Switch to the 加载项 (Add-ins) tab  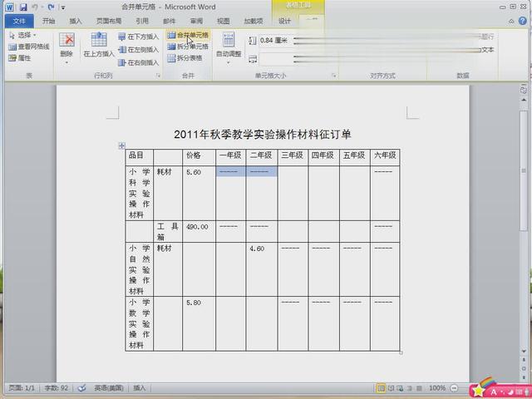(254, 21)
